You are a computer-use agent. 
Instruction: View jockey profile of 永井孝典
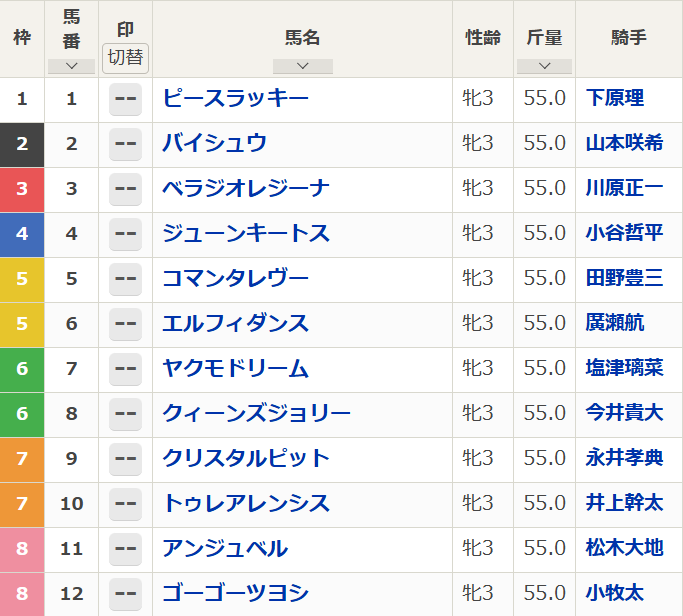[x=624, y=458]
